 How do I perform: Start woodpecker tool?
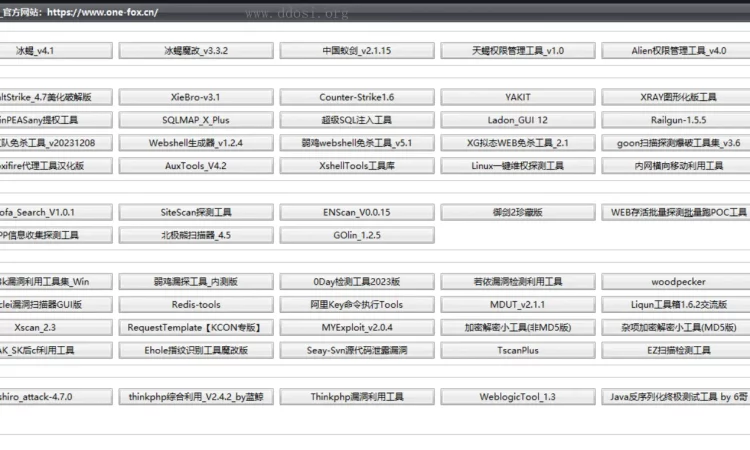[676, 282]
